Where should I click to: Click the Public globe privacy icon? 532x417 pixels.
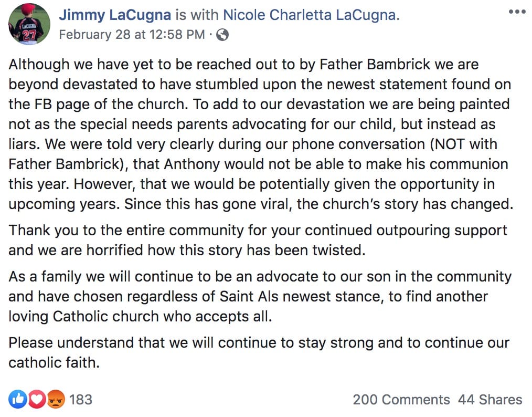(222, 35)
